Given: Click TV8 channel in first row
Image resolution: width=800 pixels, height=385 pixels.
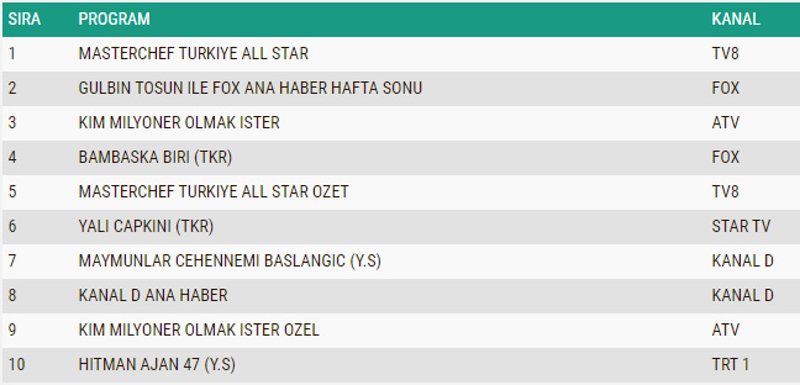Looking at the screenshot, I should (725, 54).
